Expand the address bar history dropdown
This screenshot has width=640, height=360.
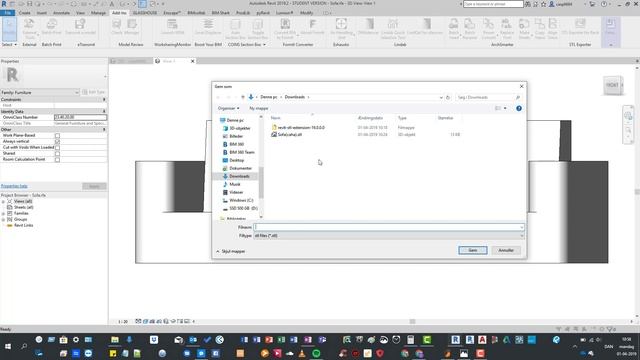(441, 97)
